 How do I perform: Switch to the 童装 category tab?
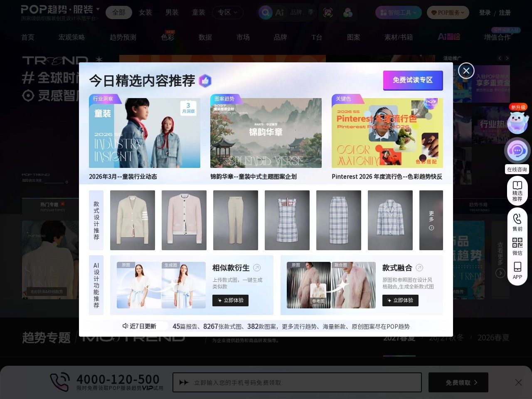tap(198, 12)
